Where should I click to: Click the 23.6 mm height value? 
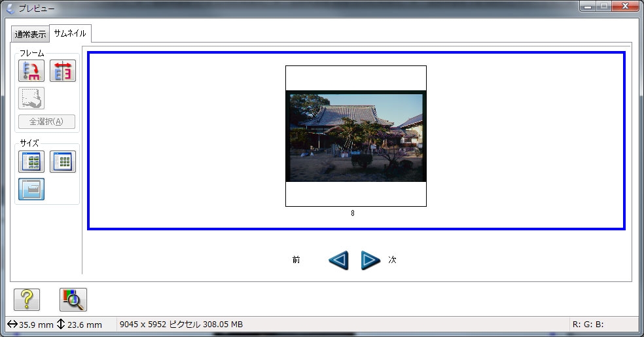coord(84,325)
